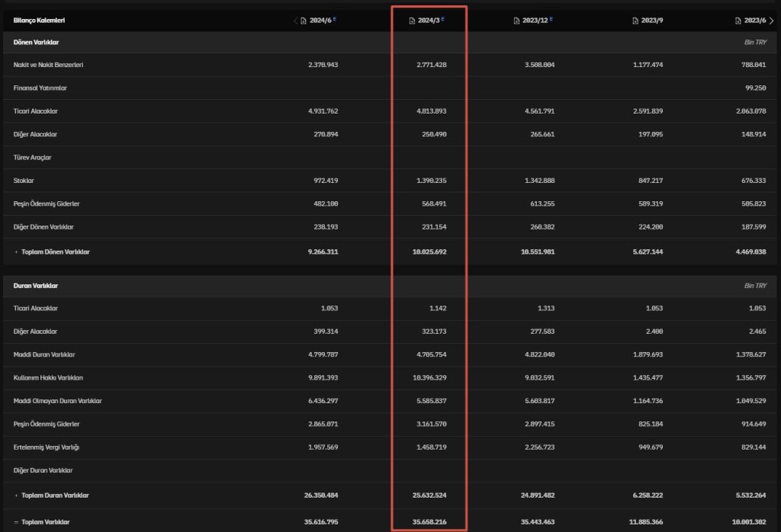Image resolution: width=781 pixels, height=532 pixels.
Task: Show older periods with right chevron
Action: point(771,21)
